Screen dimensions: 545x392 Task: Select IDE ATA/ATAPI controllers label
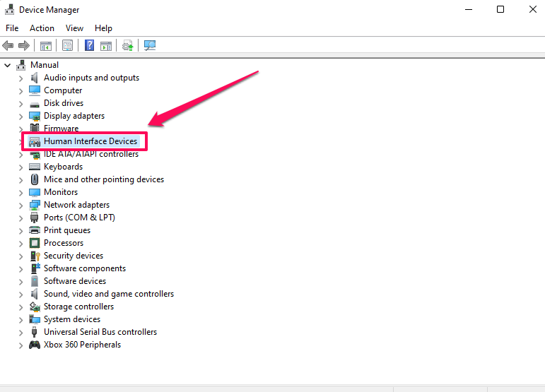(91, 154)
